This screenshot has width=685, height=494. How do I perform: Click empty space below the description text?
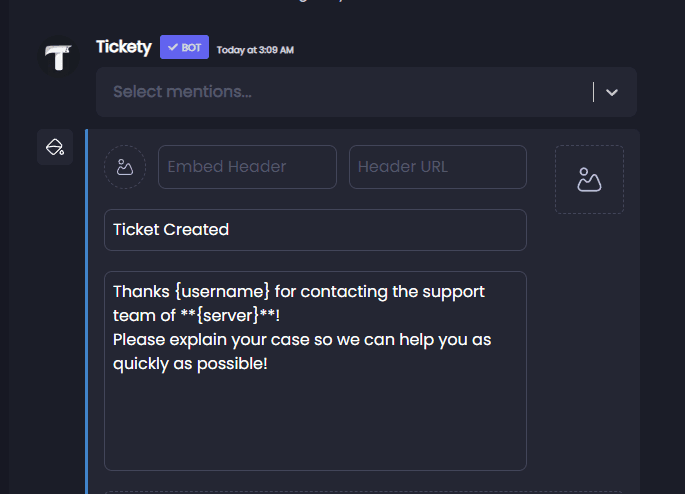(x=315, y=421)
